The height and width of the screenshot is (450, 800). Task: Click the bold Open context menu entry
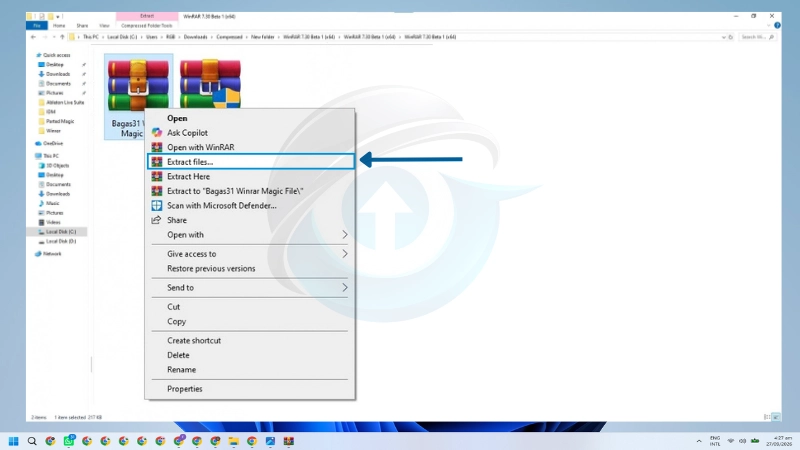[x=250, y=118]
